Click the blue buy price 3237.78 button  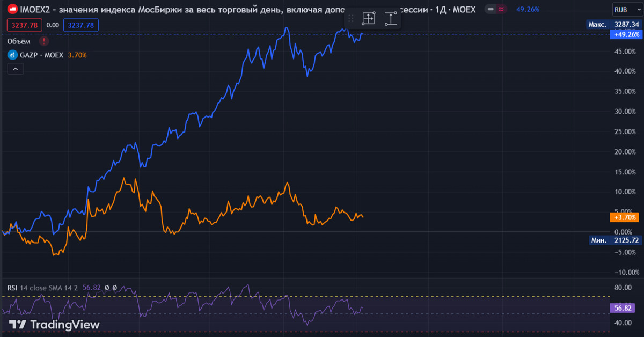tap(80, 25)
